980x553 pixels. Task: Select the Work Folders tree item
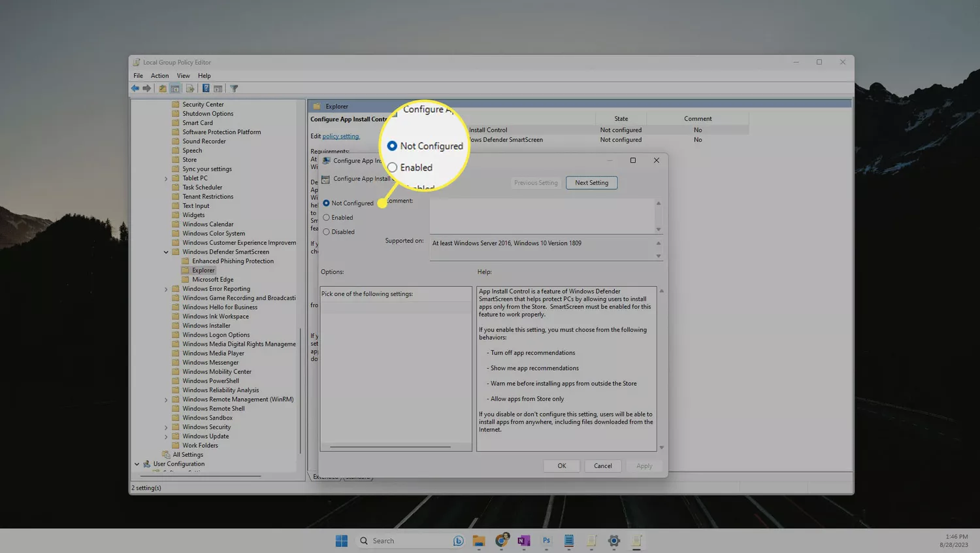[200, 446]
